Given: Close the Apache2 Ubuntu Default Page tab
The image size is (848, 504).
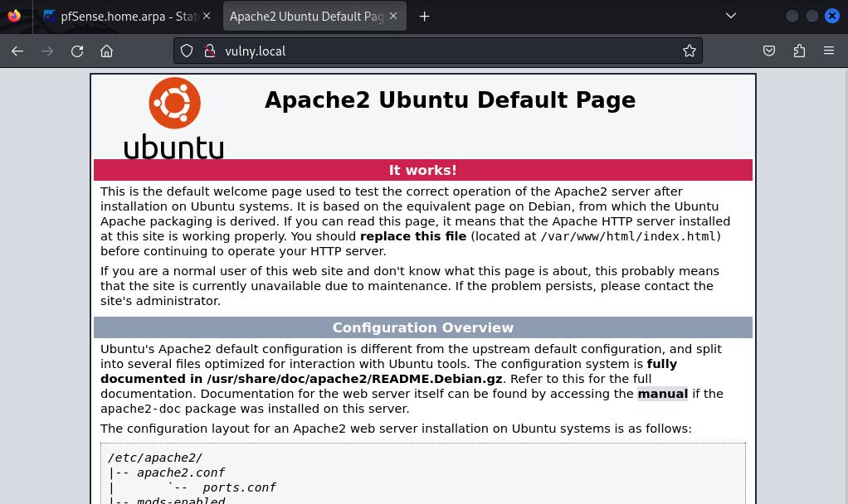Looking at the screenshot, I should pos(393,16).
